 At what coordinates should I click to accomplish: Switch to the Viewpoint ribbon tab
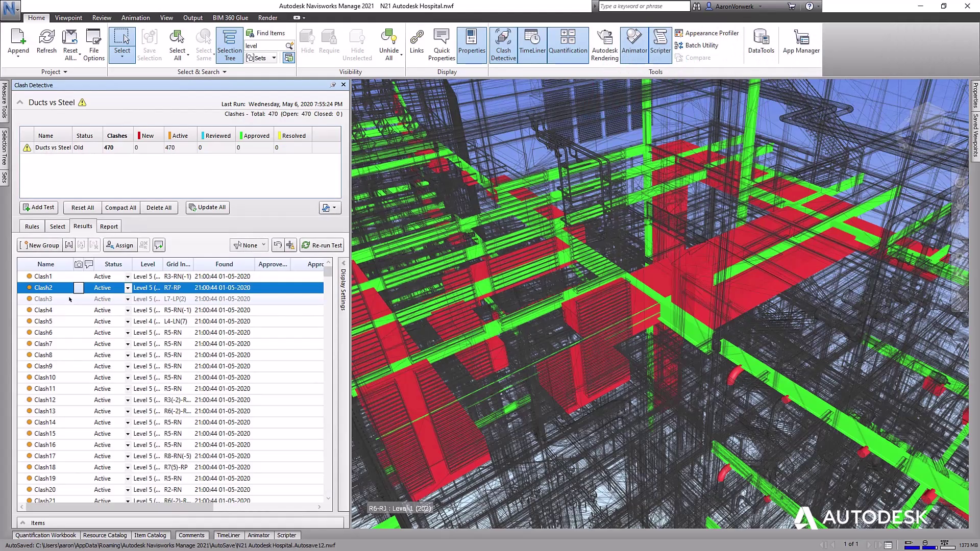68,18
